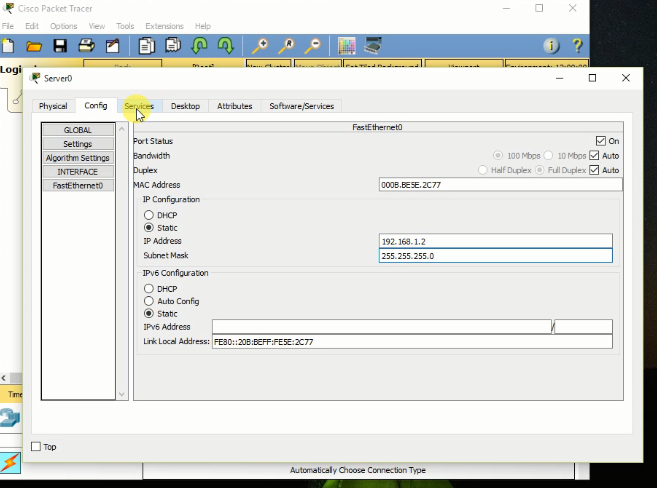The width and height of the screenshot is (657, 488).
Task: Click the IP Address field
Action: [x=495, y=241]
